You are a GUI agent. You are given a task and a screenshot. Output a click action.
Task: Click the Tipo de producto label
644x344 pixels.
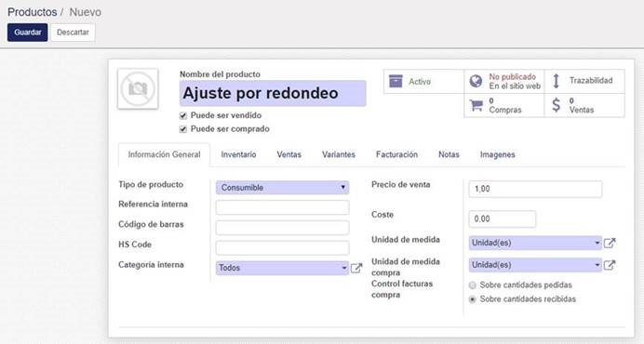[x=151, y=184]
